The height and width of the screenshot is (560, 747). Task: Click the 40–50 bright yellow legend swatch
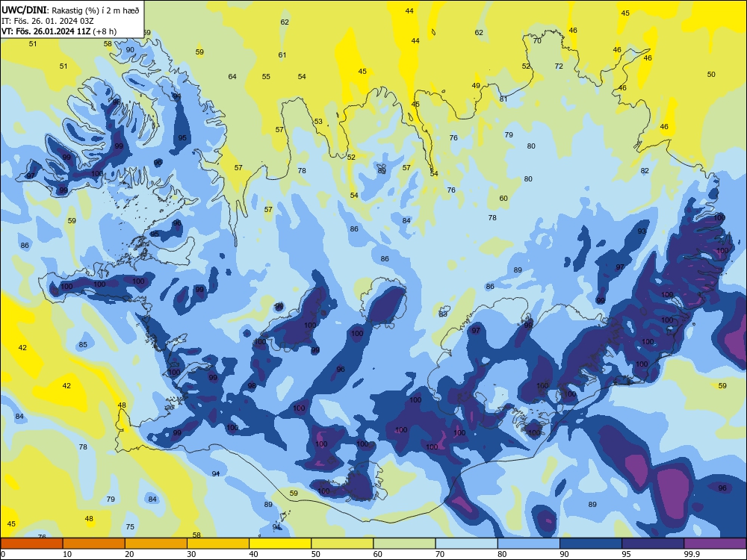[280, 544]
